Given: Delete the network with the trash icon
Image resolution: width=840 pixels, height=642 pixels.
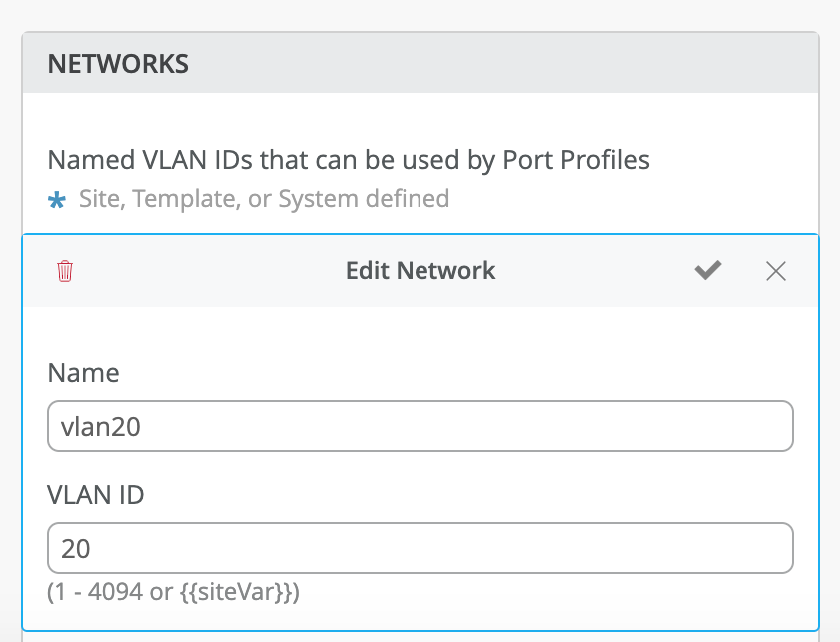Looking at the screenshot, I should pyautogui.click(x=65, y=271).
